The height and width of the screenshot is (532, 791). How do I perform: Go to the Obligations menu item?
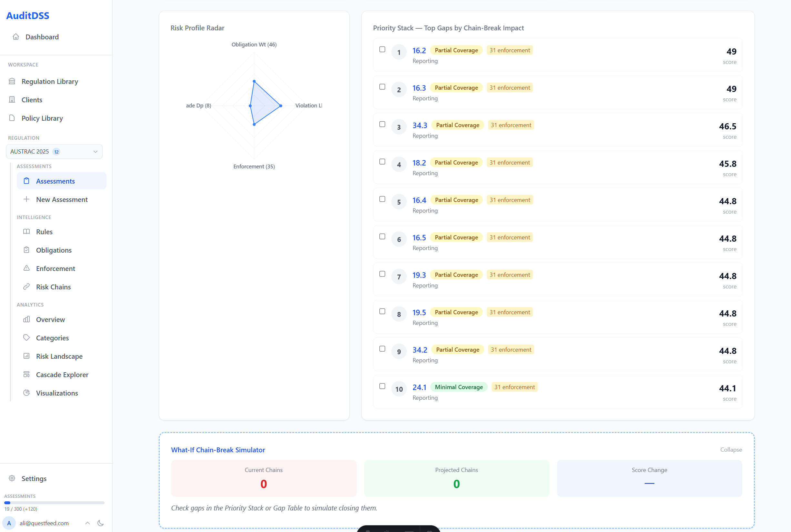54,250
